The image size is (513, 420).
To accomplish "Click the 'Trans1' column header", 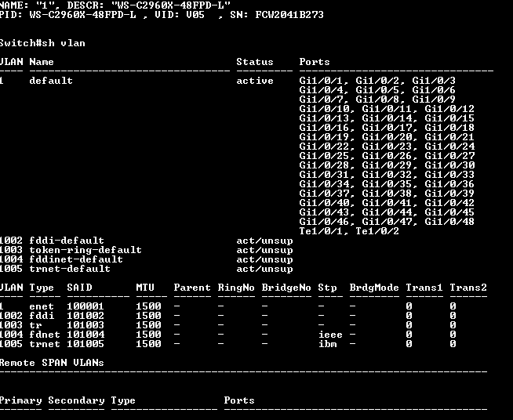I will [424, 288].
